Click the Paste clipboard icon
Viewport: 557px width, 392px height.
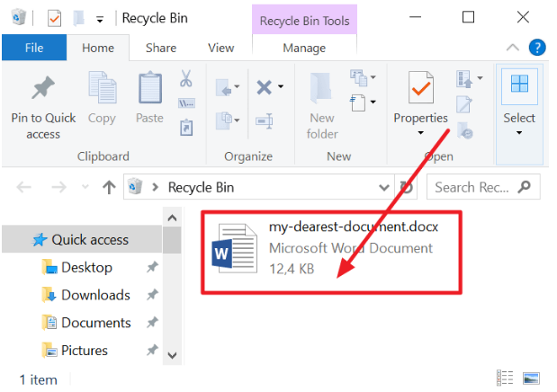149,88
